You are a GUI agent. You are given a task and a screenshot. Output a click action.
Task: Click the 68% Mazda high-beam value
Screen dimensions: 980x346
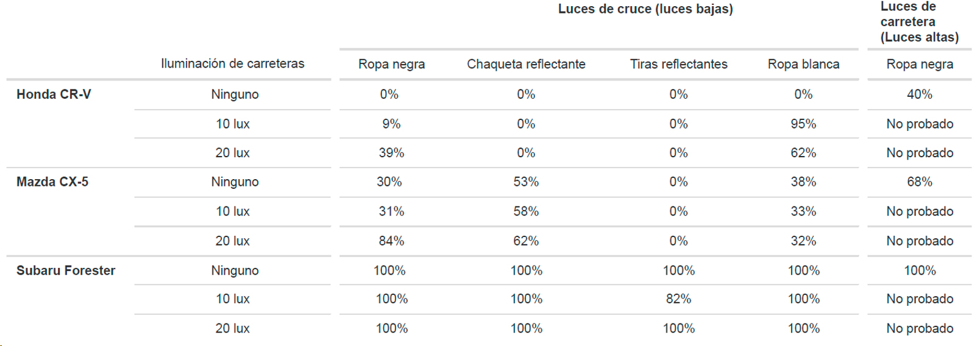[919, 182]
